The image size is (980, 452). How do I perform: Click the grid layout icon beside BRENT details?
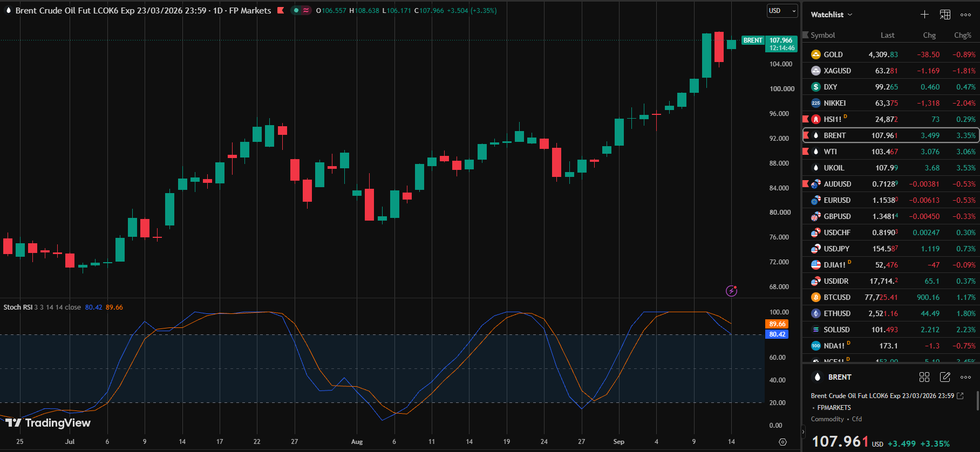pyautogui.click(x=924, y=377)
